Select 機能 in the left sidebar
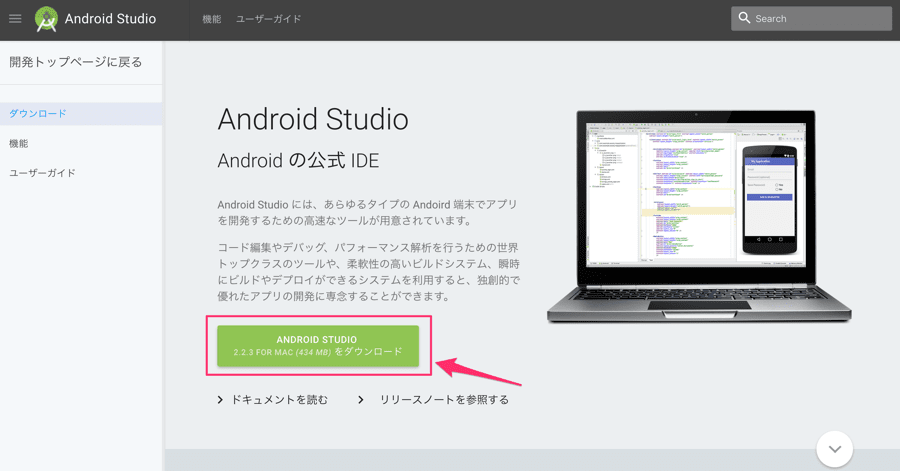The height and width of the screenshot is (471, 900). 19,143
